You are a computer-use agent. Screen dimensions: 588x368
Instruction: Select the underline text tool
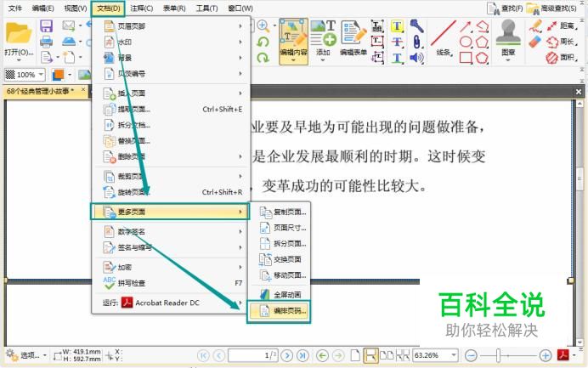click(x=397, y=58)
